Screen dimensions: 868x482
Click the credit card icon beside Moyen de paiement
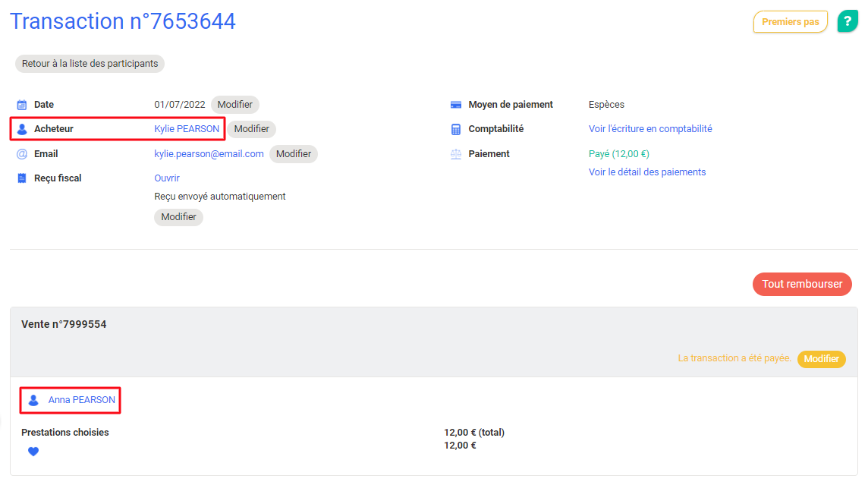455,105
